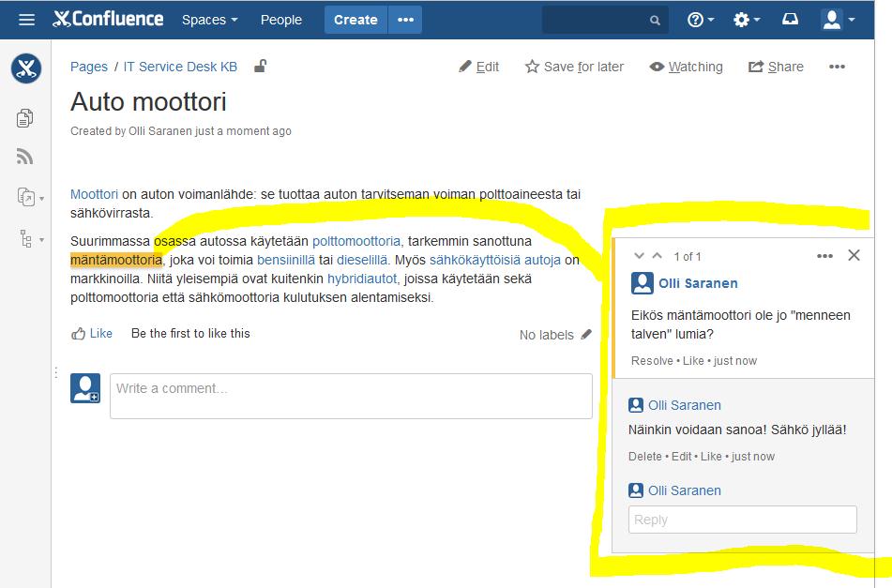Click the space logo in sidebar
This screenshot has height=588, width=892.
click(25, 68)
